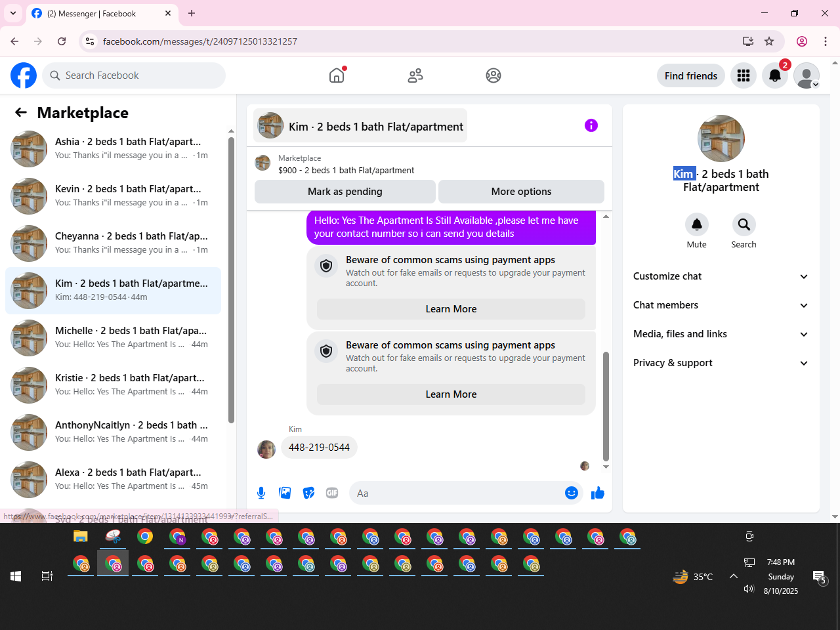Viewport: 840px width, 630px height.
Task: Open the account profile avatar menu
Action: [x=807, y=75]
